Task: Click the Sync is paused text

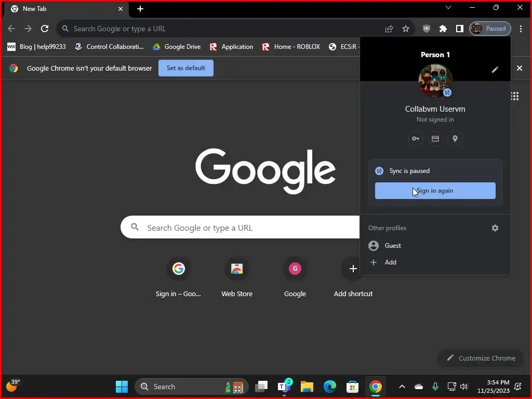Action: coord(409,171)
